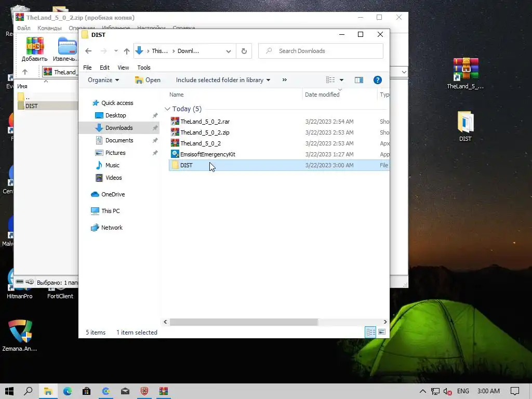Click the change view layout icon
The width and height of the screenshot is (532, 399).
[x=330, y=80]
